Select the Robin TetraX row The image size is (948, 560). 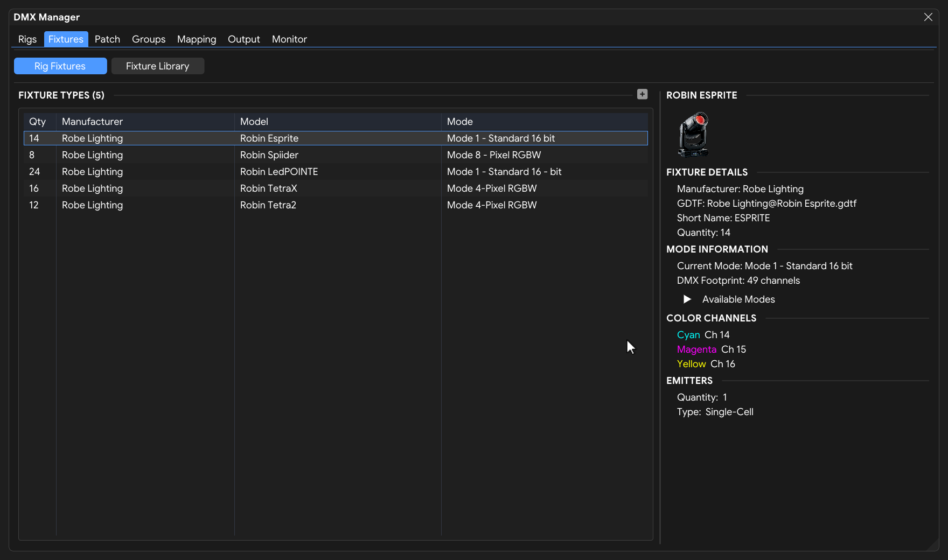point(336,188)
